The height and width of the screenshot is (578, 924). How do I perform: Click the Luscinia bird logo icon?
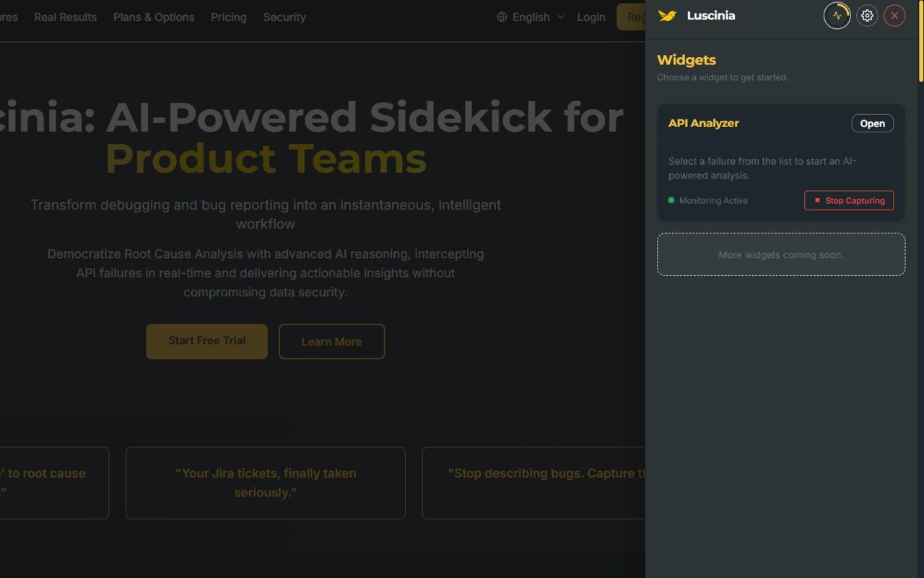pos(668,15)
